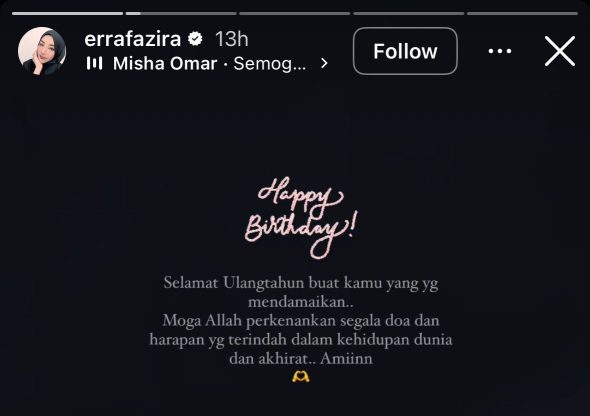Follow the errafazira account
The image size is (590, 416).
click(405, 51)
